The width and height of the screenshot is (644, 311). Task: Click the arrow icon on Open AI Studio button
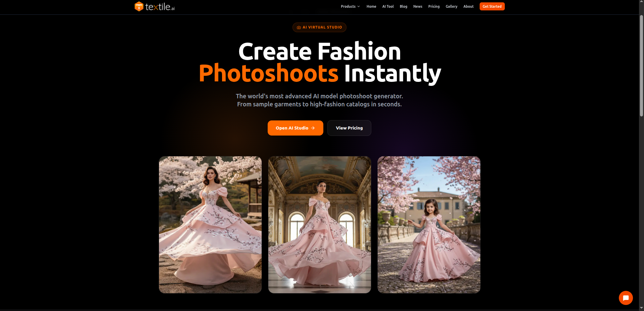(313, 128)
